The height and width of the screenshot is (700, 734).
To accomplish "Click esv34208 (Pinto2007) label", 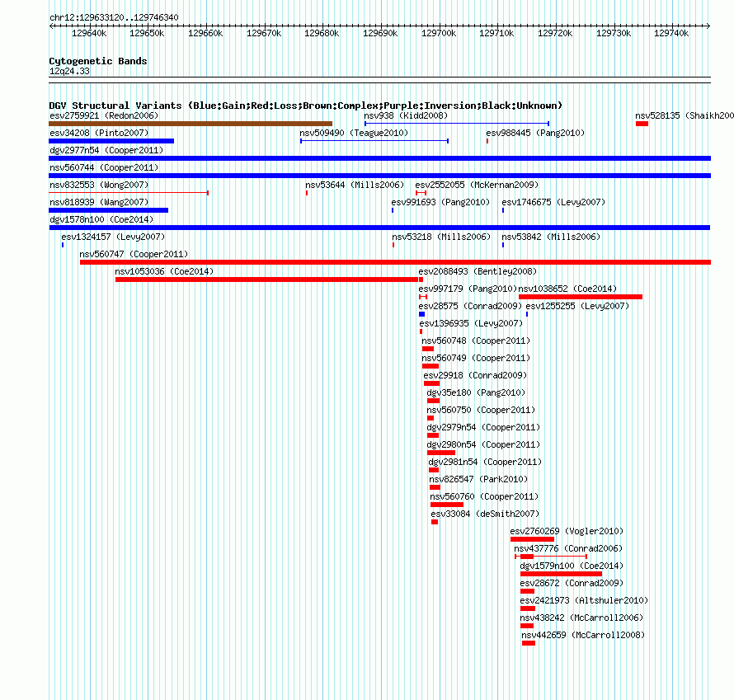I will (x=99, y=133).
